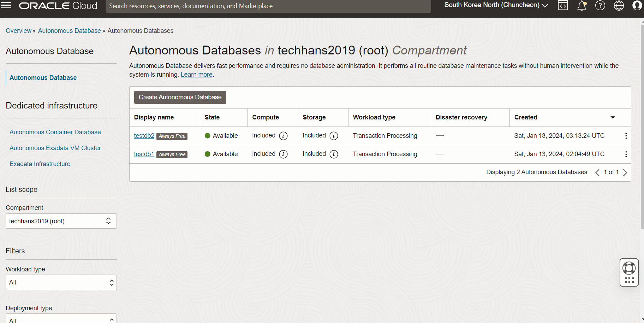This screenshot has height=323, width=644.
Task: Show Storage info for testdb1
Action: click(x=334, y=154)
